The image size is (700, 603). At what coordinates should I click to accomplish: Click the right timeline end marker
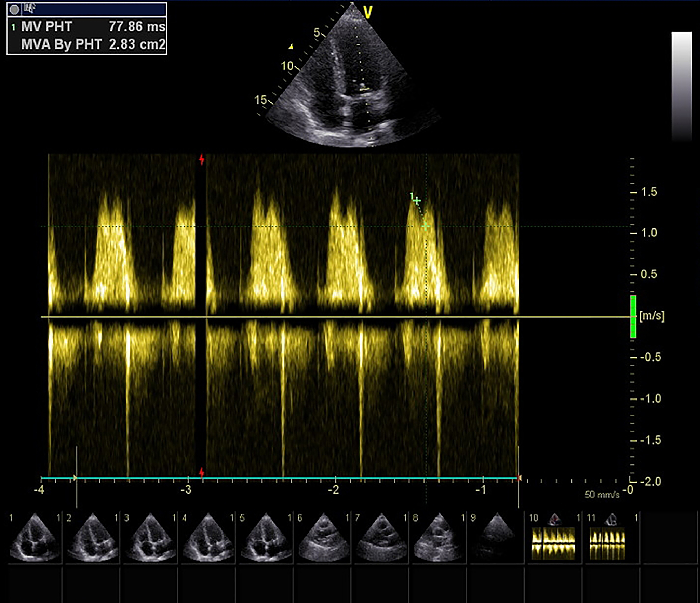[x=519, y=477]
